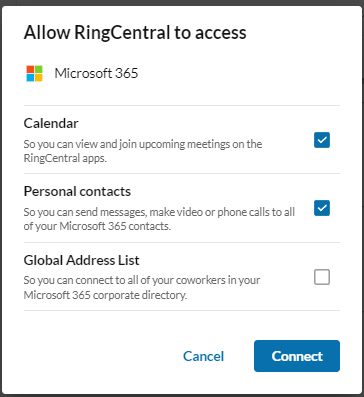Enable the Global Address List checkbox

(x=322, y=277)
